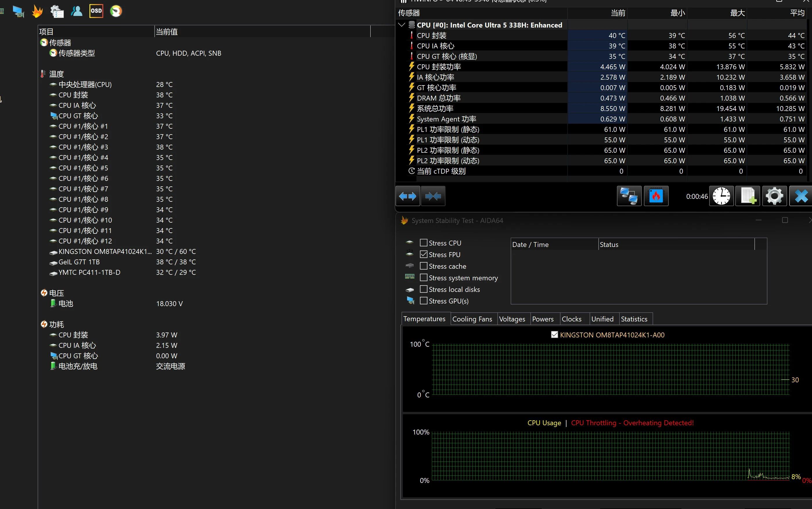Select the CPU 封装功率 sensor row

tap(439, 67)
